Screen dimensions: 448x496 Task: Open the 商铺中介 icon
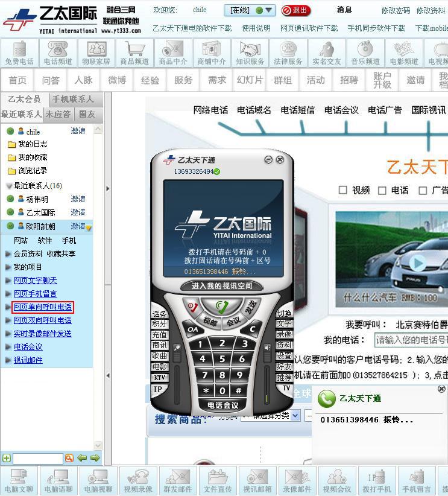point(212,53)
